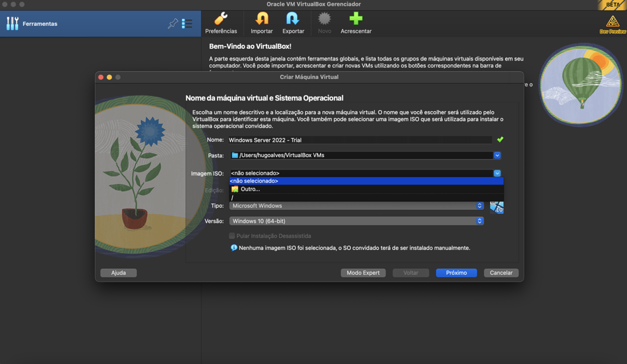This screenshot has height=364, width=627.
Task: Click the Ferramentas tools icon
Action: [x=12, y=24]
